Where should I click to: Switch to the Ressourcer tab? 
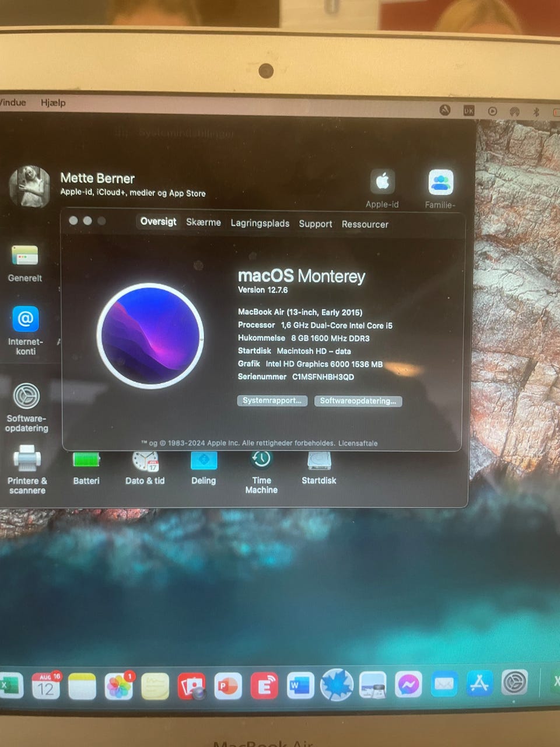point(365,224)
